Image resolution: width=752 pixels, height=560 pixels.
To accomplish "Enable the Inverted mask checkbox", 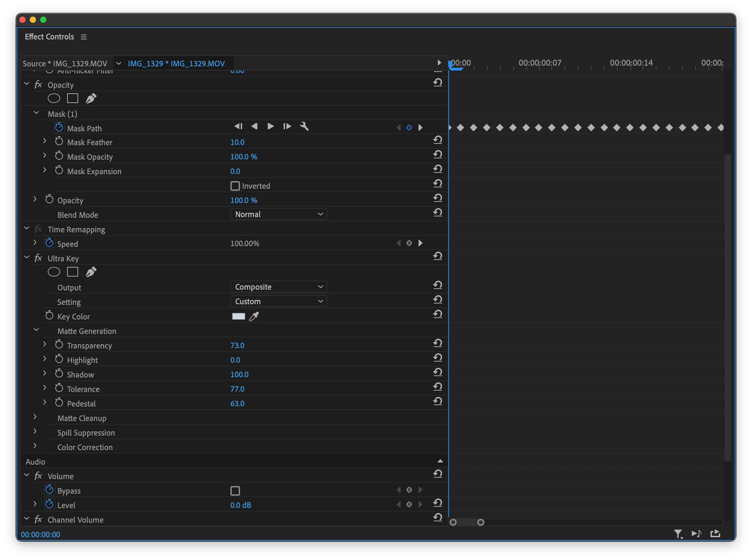I will 235,186.
